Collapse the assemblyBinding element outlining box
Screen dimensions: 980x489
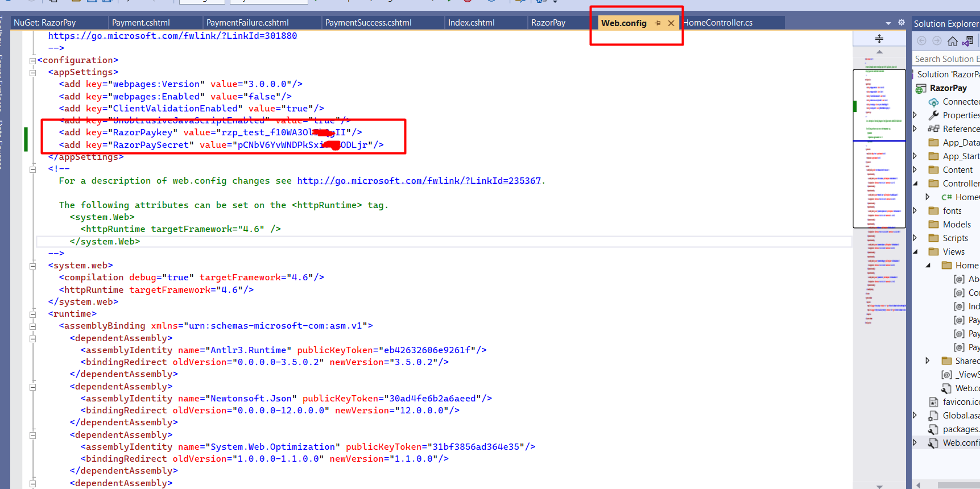[32, 326]
